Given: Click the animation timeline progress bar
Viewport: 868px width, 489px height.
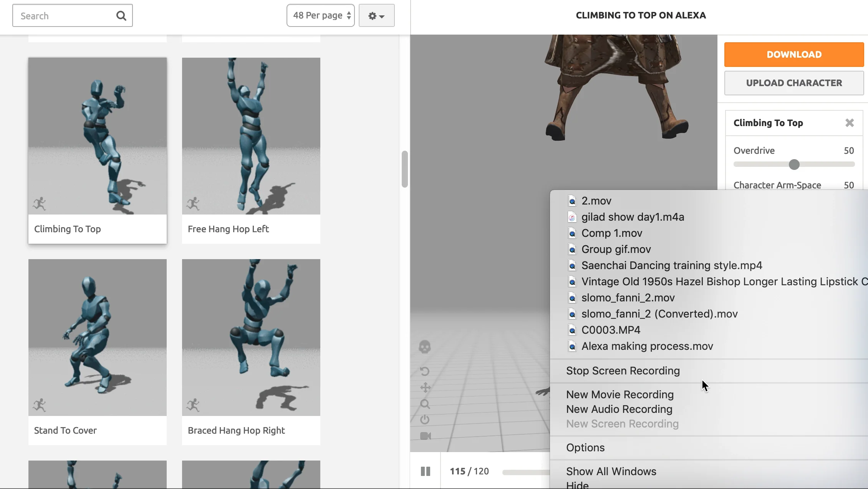Looking at the screenshot, I should [x=526, y=472].
